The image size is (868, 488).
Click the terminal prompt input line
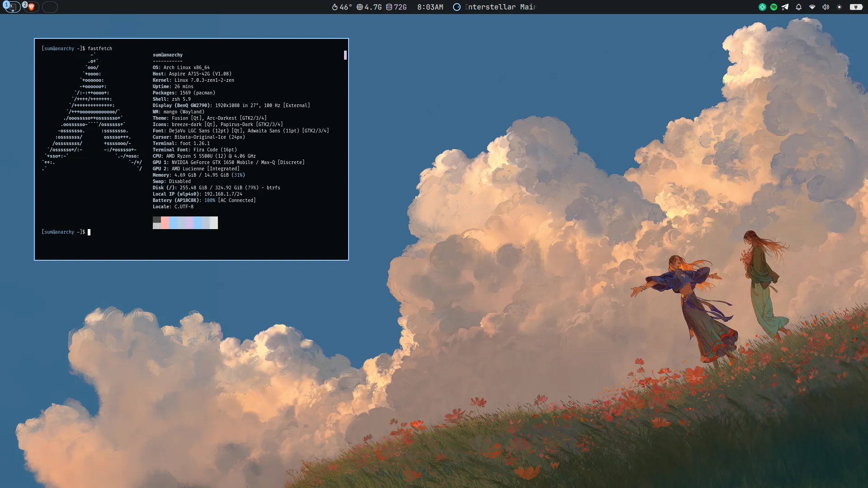[66, 232]
